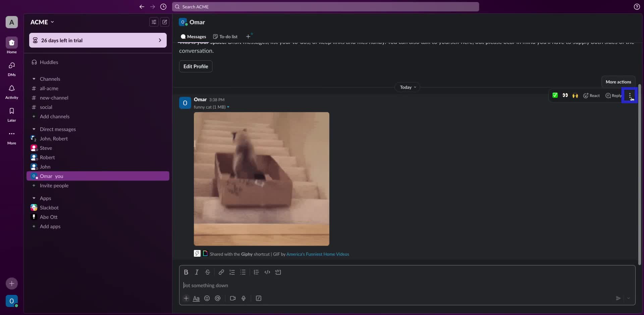The width and height of the screenshot is (644, 315).
Task: Record a video clip from the composer
Action: (232, 298)
